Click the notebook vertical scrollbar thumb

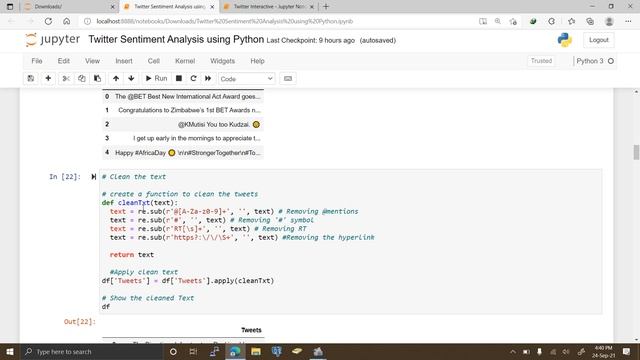click(x=636, y=152)
